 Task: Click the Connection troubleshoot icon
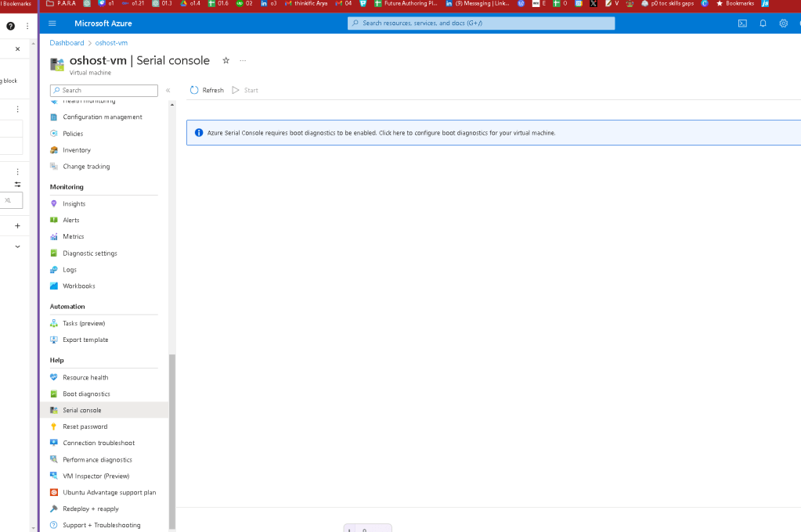(x=54, y=443)
